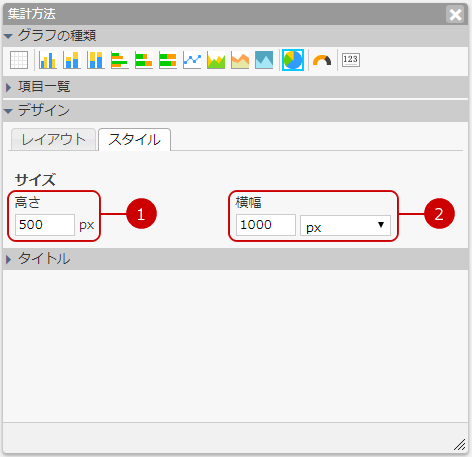Image resolution: width=472 pixels, height=457 pixels.
Task: Select the horizontal bar chart icon
Action: pos(120,60)
